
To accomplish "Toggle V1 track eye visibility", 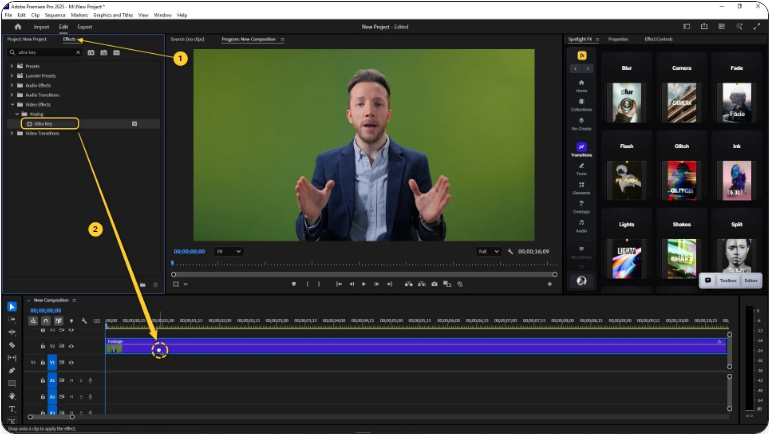I will (71, 362).
